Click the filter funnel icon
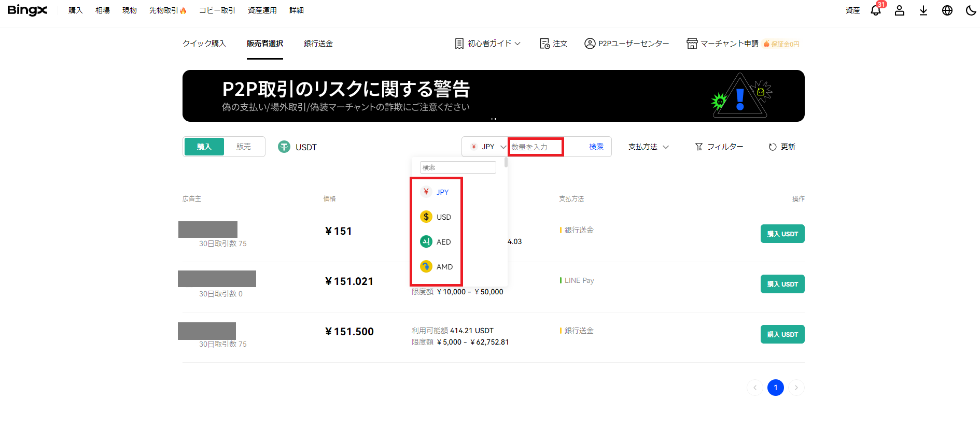Screen dimensions: 980x442 699,147
